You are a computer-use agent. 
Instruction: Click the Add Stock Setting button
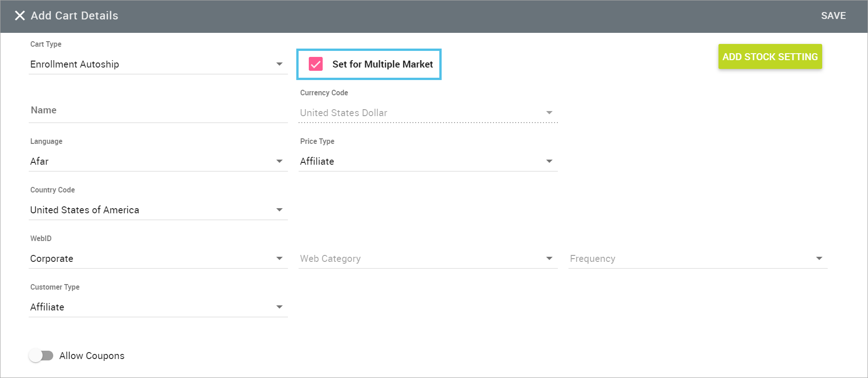(769, 56)
